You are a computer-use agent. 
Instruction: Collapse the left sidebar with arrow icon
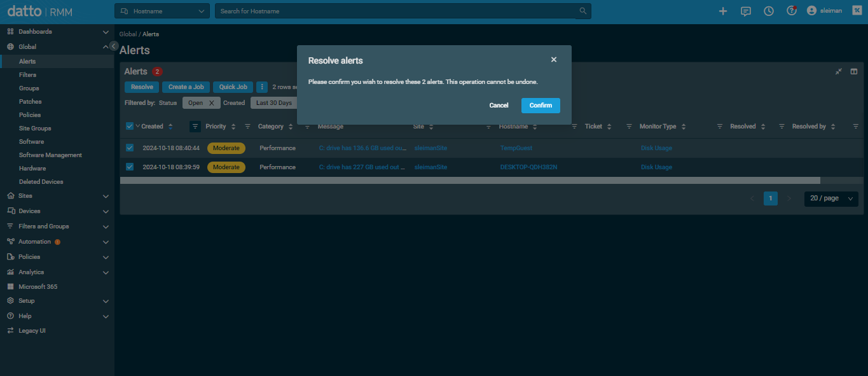[114, 46]
